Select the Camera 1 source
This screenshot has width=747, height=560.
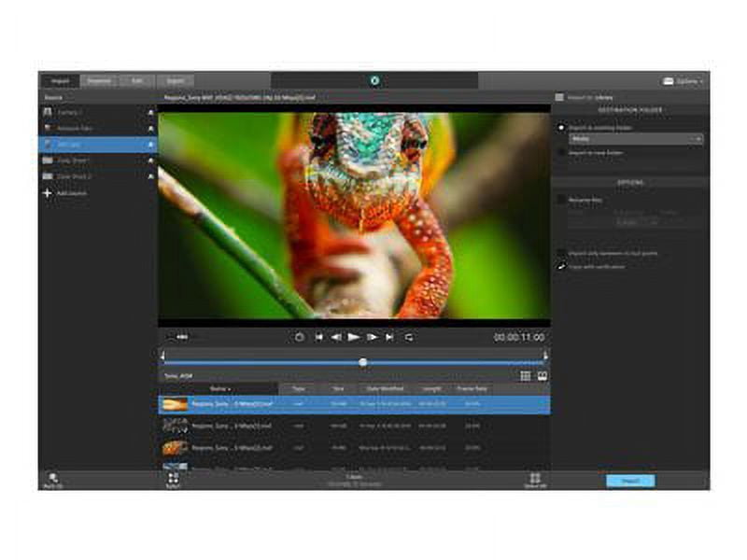pos(98,112)
